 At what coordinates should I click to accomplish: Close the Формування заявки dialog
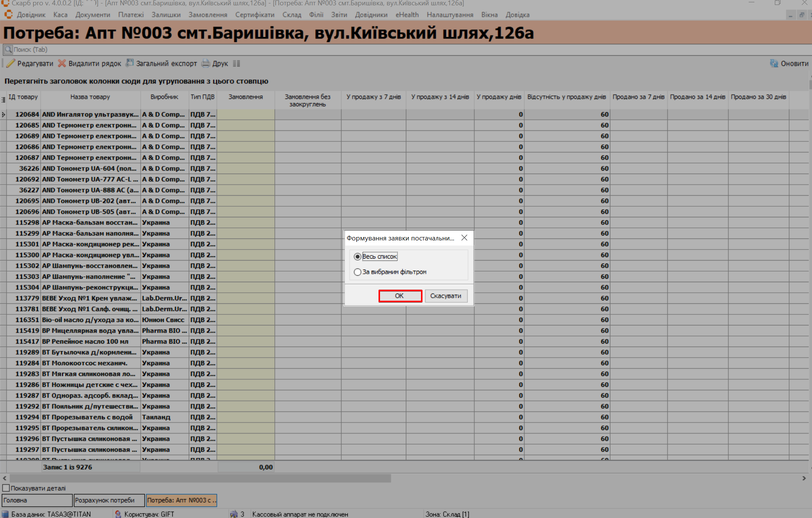pyautogui.click(x=464, y=238)
